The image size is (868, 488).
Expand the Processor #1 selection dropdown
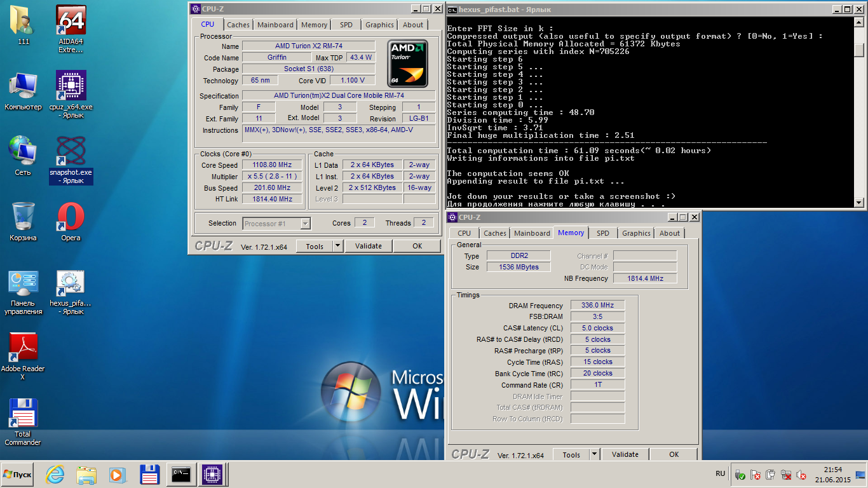click(x=306, y=224)
